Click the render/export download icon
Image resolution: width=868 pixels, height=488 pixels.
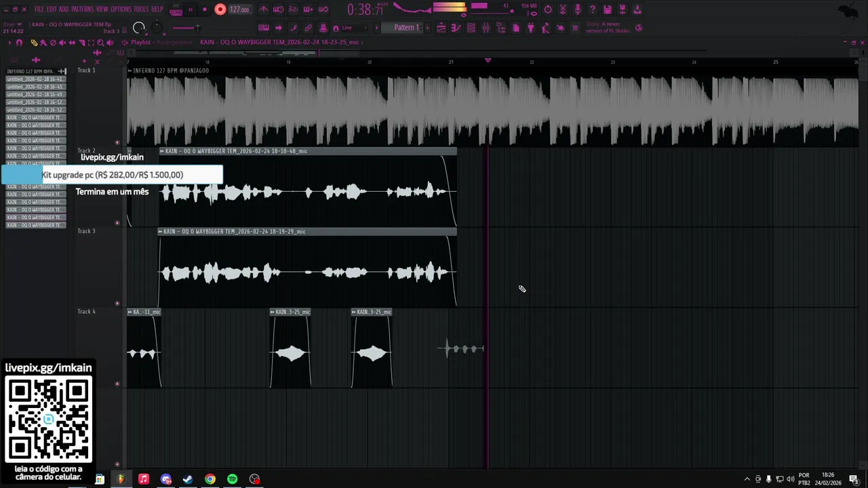tap(637, 9)
